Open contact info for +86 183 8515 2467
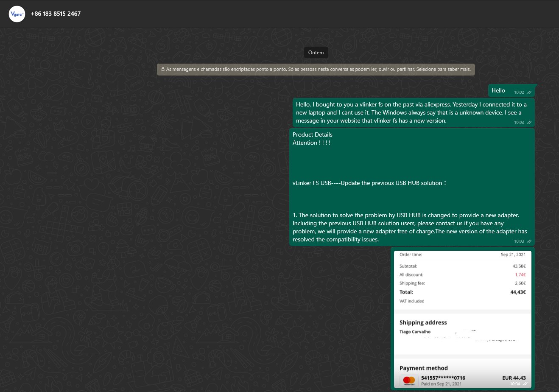 click(56, 14)
